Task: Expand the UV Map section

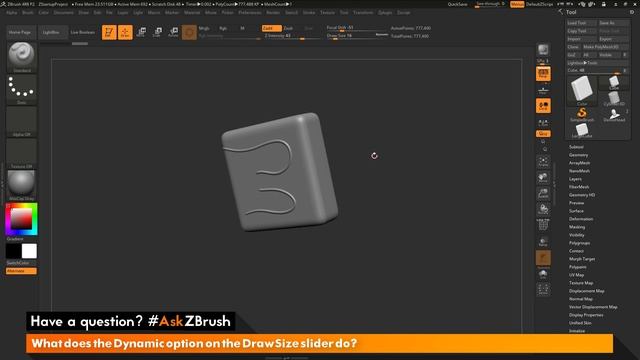Action: click(x=576, y=275)
